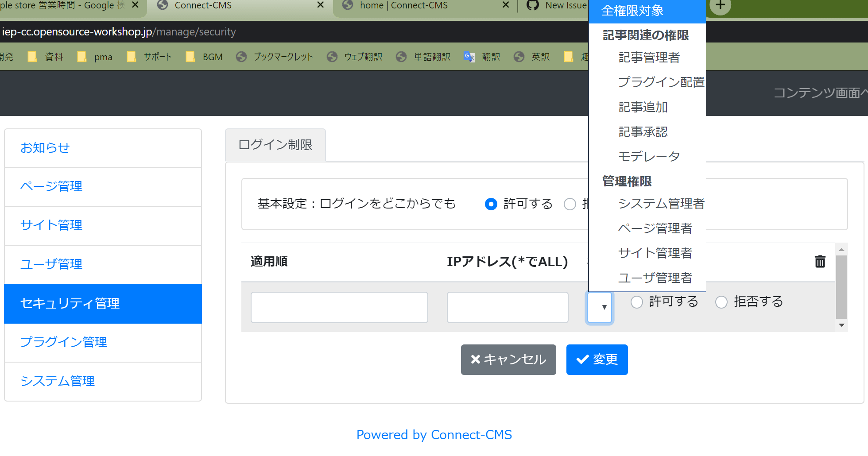Click the Powered by Connect-CMS link
This screenshot has width=868, height=456.
pyautogui.click(x=434, y=435)
